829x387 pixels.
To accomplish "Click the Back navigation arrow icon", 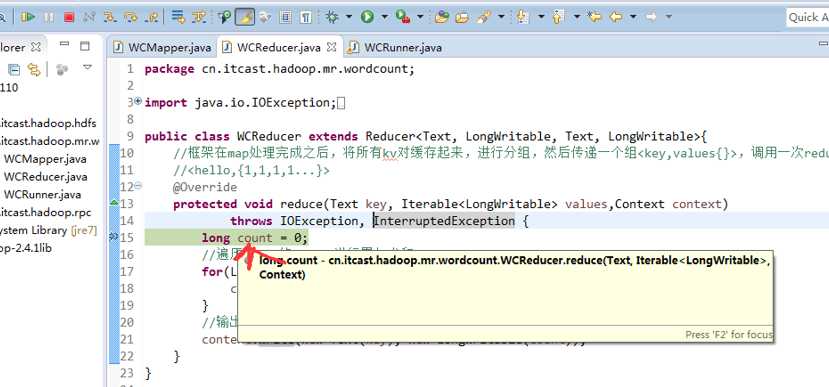I will click(615, 17).
